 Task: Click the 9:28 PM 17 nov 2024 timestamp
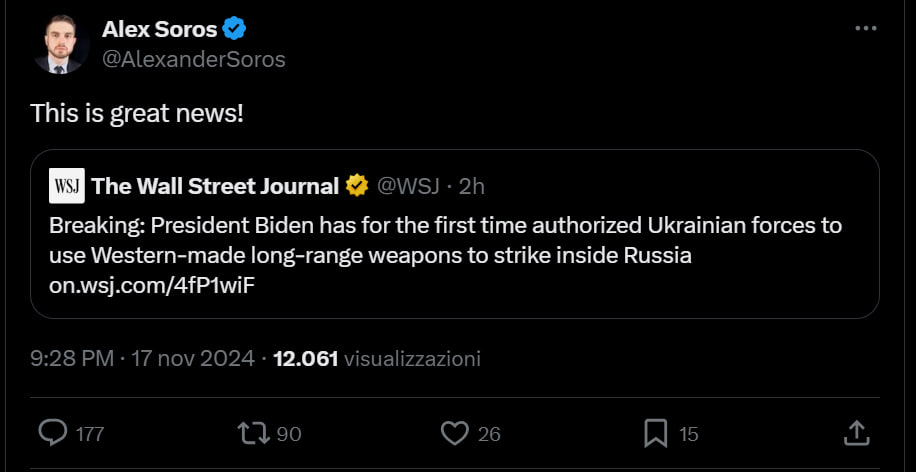click(x=142, y=358)
